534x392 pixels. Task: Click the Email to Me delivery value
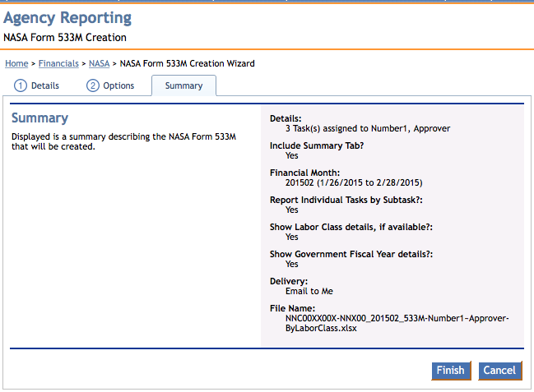[309, 291]
